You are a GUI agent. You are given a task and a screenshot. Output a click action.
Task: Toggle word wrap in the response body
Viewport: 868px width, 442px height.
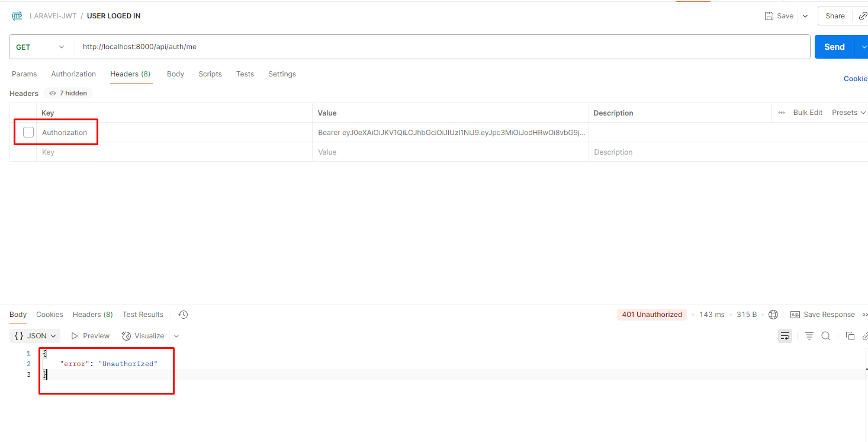pyautogui.click(x=785, y=336)
